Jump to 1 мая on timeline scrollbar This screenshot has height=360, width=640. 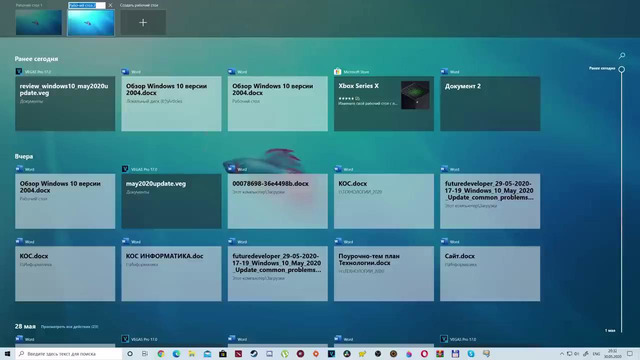click(610, 331)
